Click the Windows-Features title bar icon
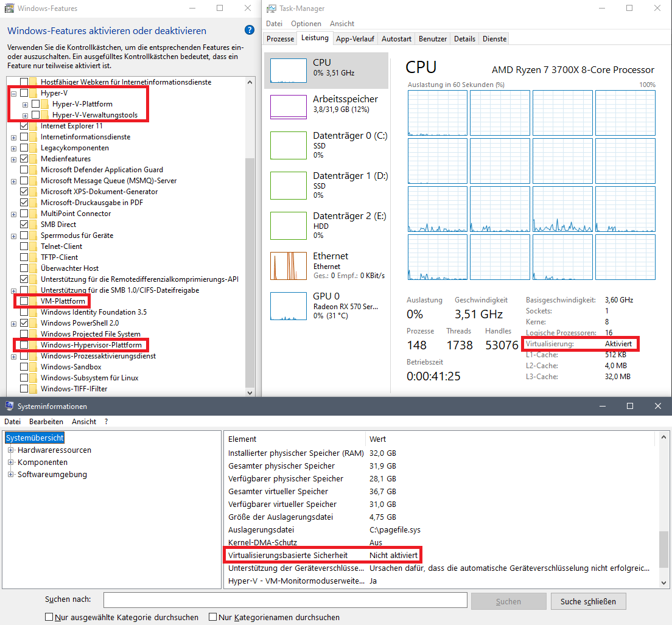The image size is (672, 625). pyautogui.click(x=9, y=8)
